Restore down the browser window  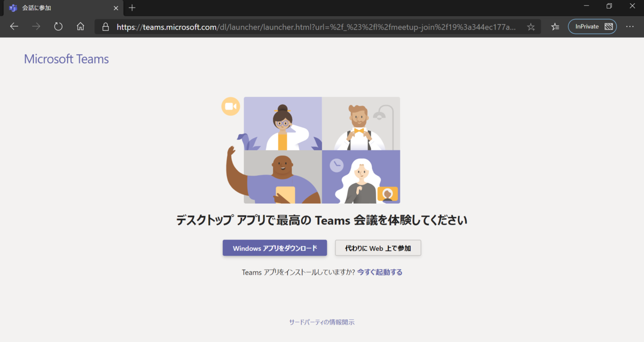coord(609,6)
